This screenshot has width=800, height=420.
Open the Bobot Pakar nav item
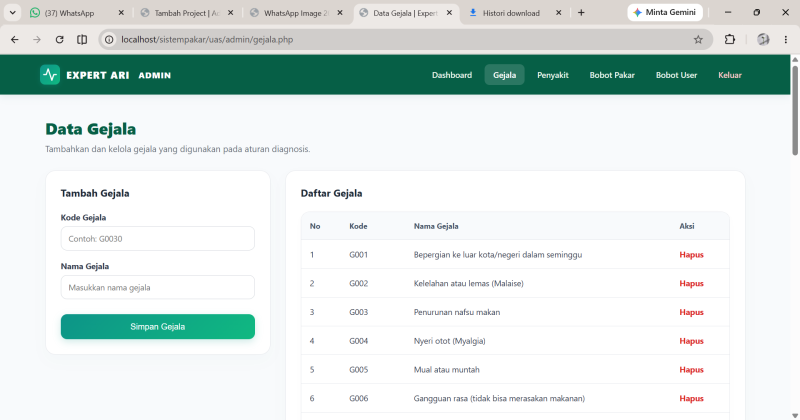click(612, 75)
